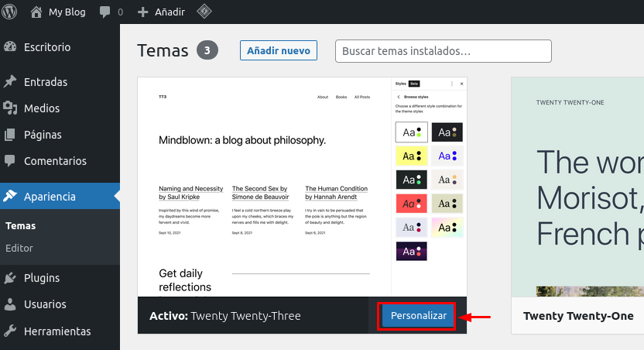The image size is (644, 350).
Task: Click the theme count badge showing 3
Action: (x=207, y=50)
